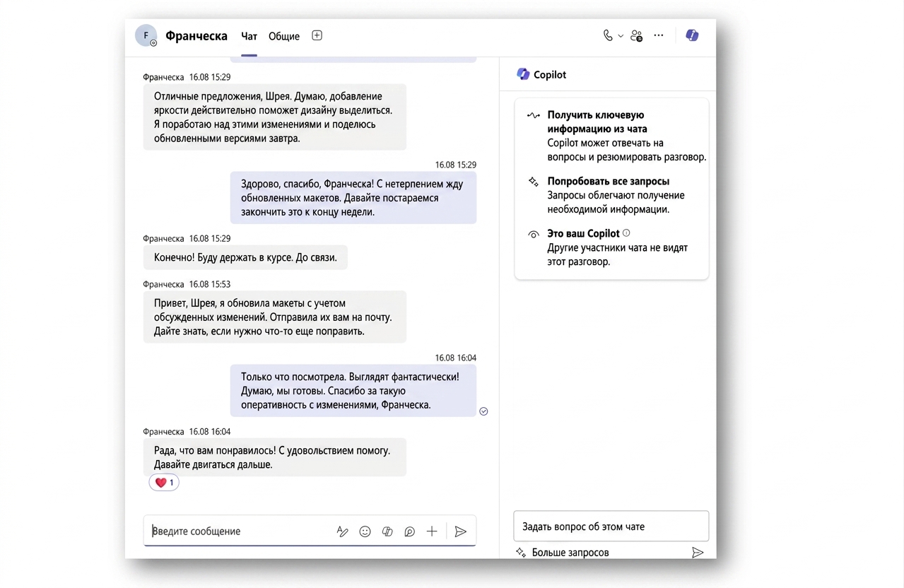Click the info icon next to Это ваш Copilot
The image size is (904, 588).
point(626,233)
